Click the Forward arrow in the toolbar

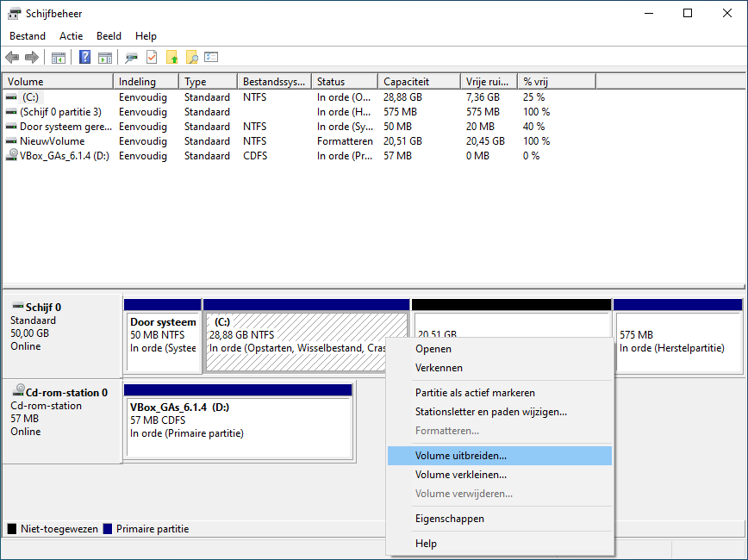32,58
